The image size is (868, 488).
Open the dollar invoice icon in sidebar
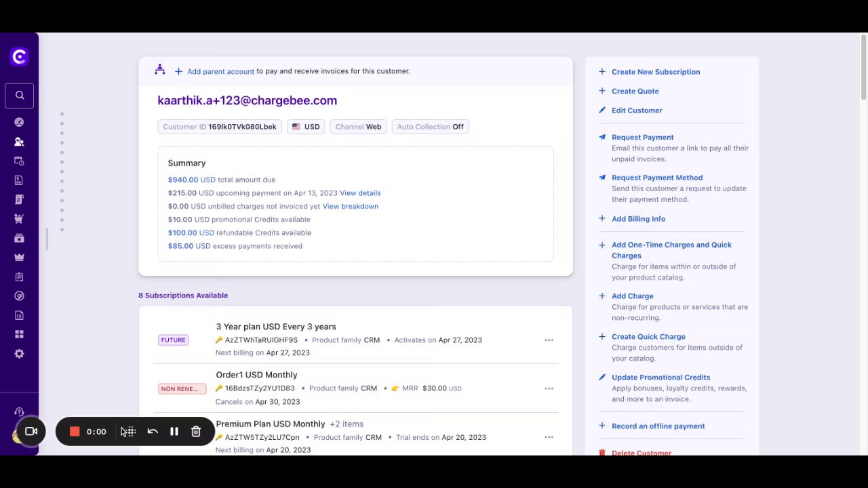pos(19,180)
